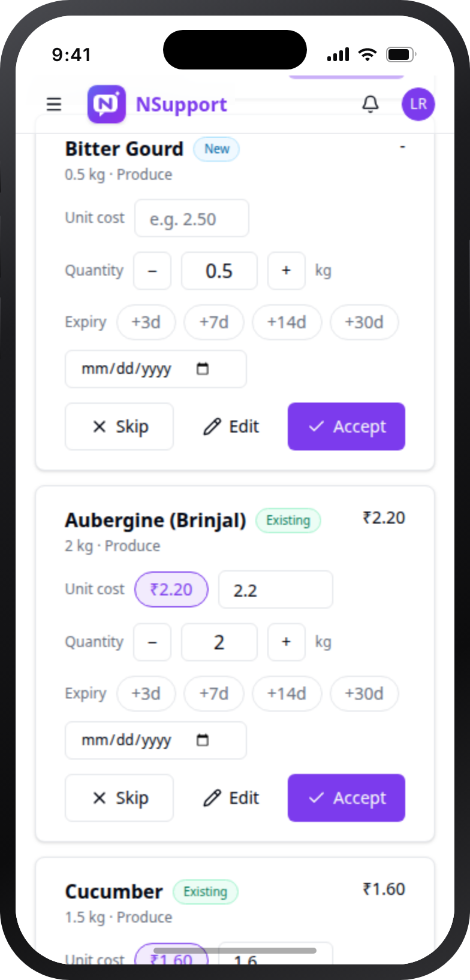Screen dimensions: 470x980
Task: Open the hamburger navigation menu
Action: click(x=54, y=104)
